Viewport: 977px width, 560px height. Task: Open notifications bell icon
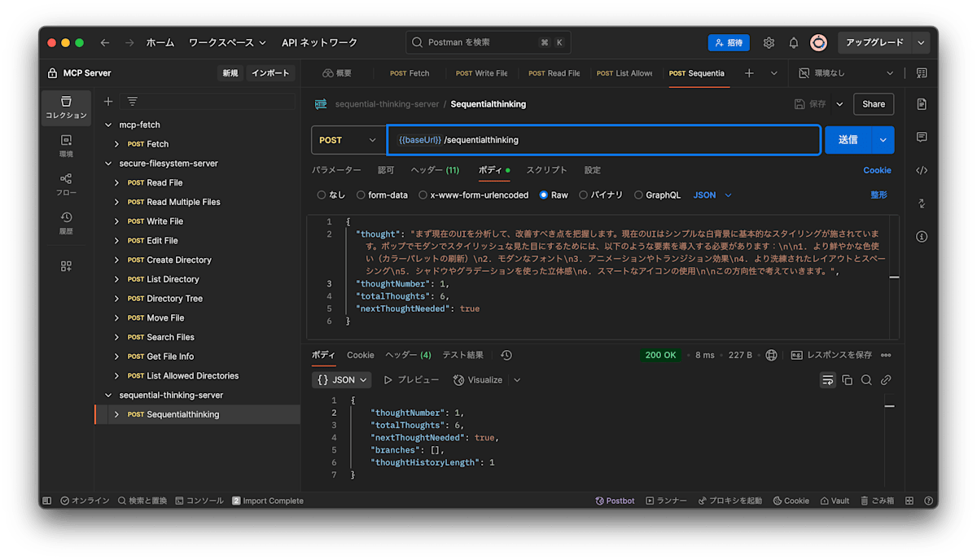(794, 42)
